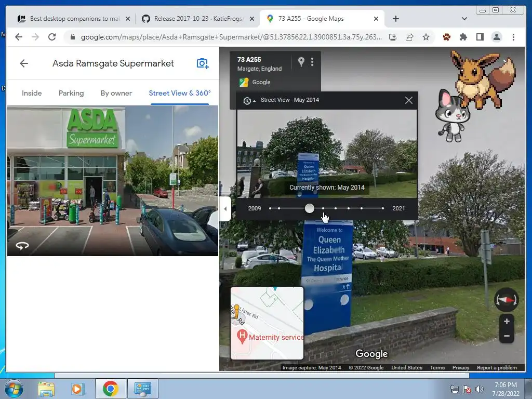Go back in Chrome browser history
This screenshot has width=532, height=399.
point(19,37)
